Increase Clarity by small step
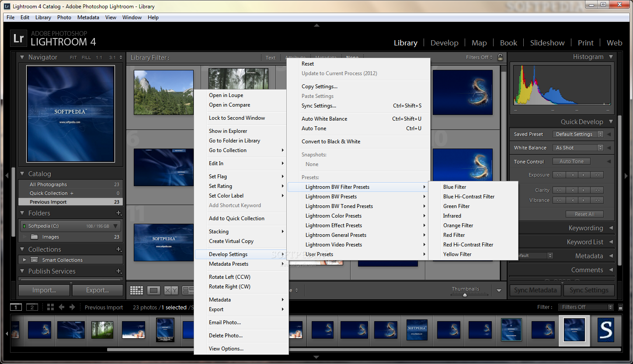This screenshot has width=633, height=364. [x=584, y=190]
